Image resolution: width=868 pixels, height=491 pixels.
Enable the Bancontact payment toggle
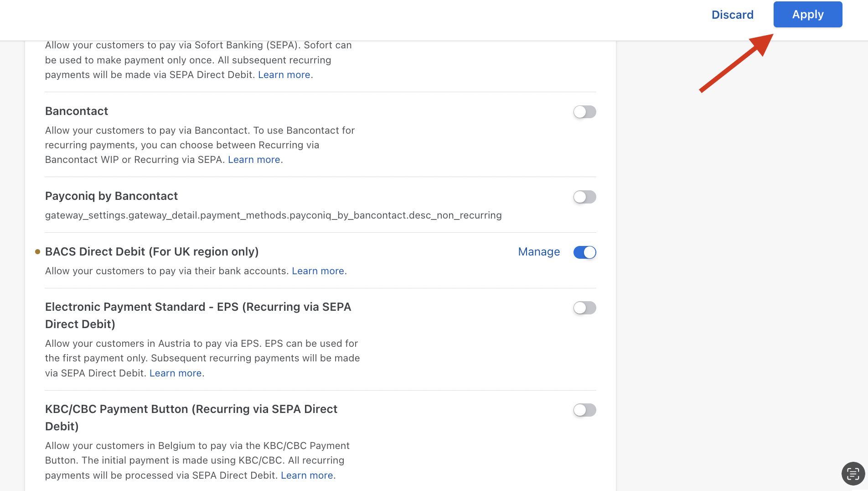click(584, 112)
